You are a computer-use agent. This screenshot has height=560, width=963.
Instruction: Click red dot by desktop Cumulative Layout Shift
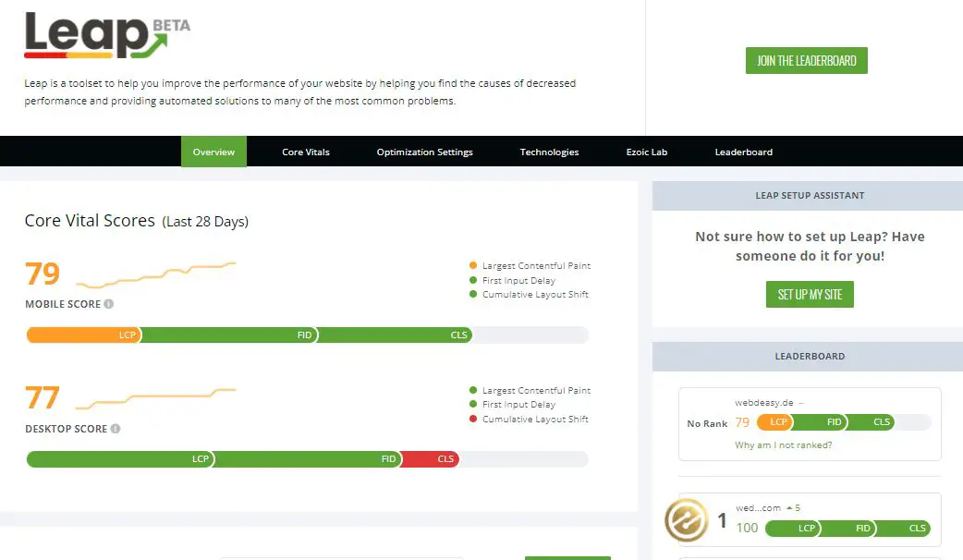click(x=473, y=419)
